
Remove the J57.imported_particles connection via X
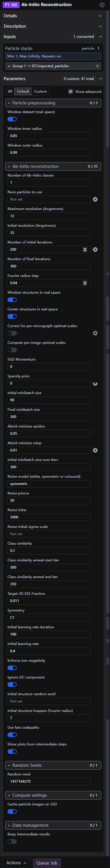click(x=98, y=66)
